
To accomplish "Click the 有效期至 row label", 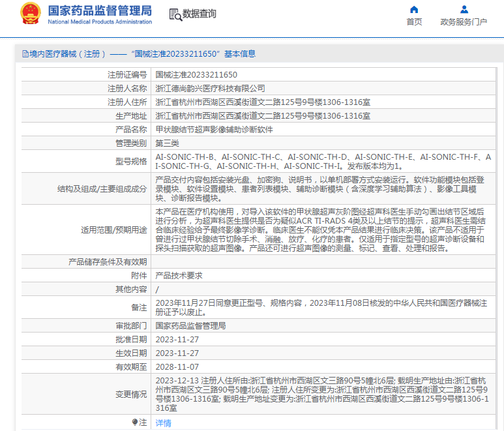I will (x=131, y=366).
